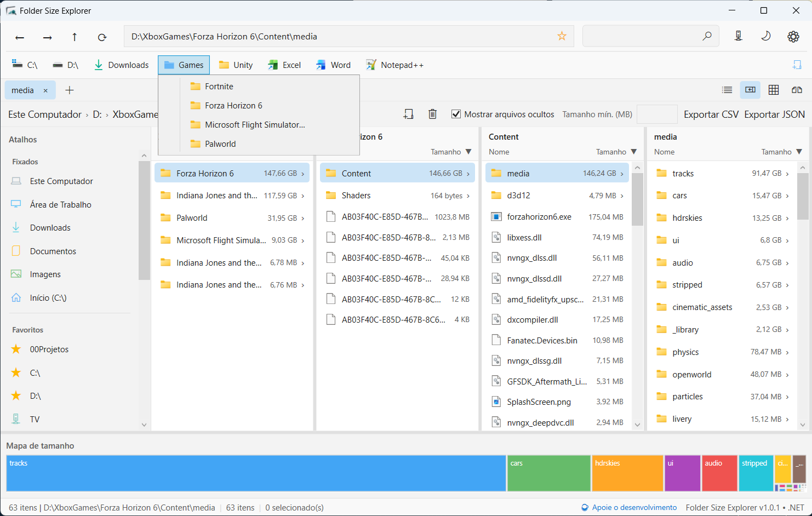Click the select-all icon near trash

coord(408,114)
